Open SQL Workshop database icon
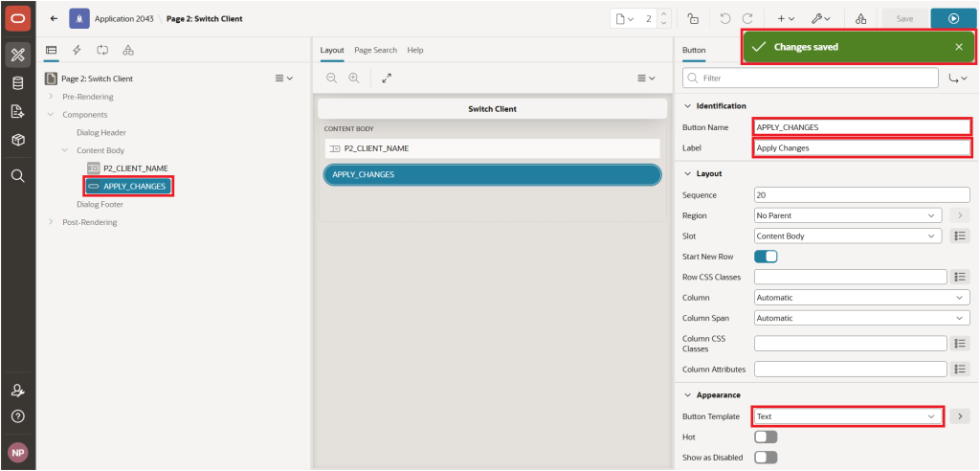Screen dimensions: 980x471 17,83
